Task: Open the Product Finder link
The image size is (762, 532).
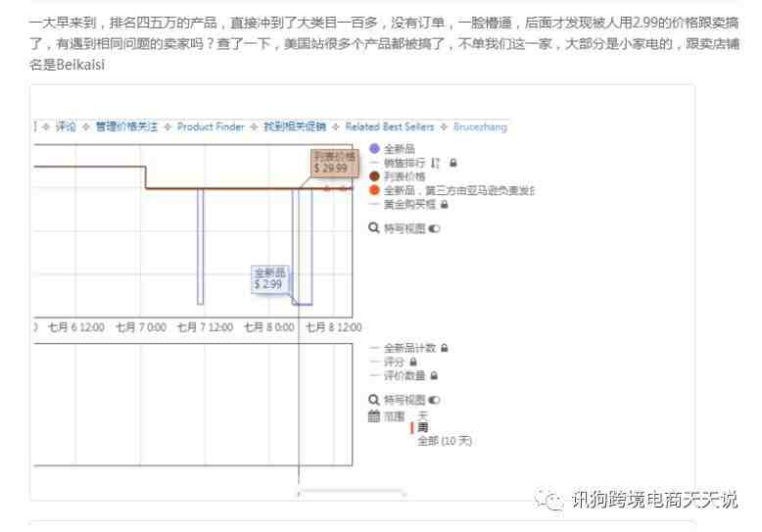Action: (211, 127)
